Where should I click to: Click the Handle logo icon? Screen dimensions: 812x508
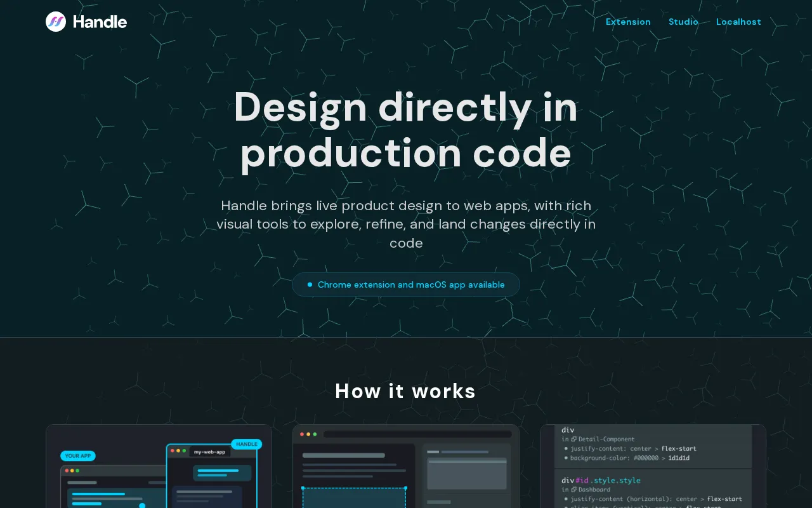(x=56, y=22)
